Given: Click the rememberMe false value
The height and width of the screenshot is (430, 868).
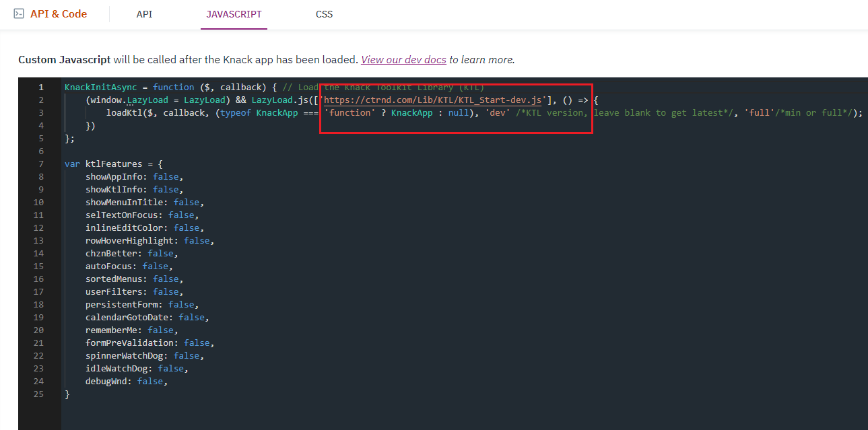Looking at the screenshot, I should tap(161, 330).
